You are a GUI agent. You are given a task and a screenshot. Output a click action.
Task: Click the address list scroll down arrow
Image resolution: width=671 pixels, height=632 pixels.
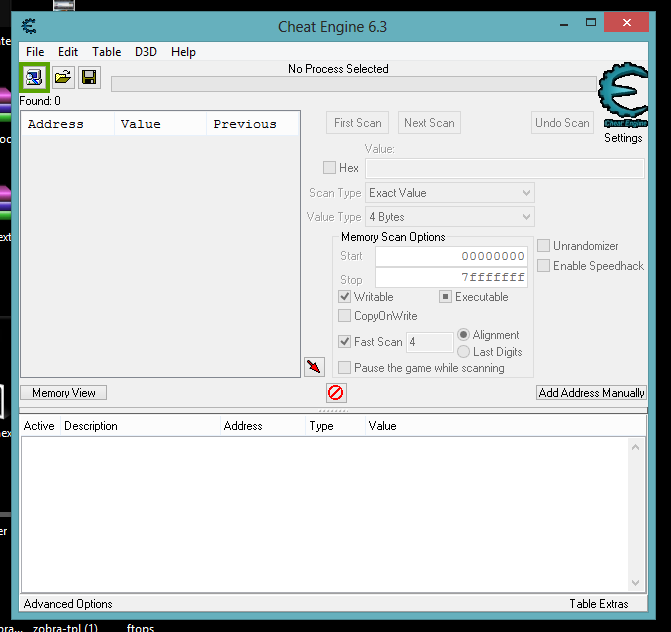tap(635, 583)
